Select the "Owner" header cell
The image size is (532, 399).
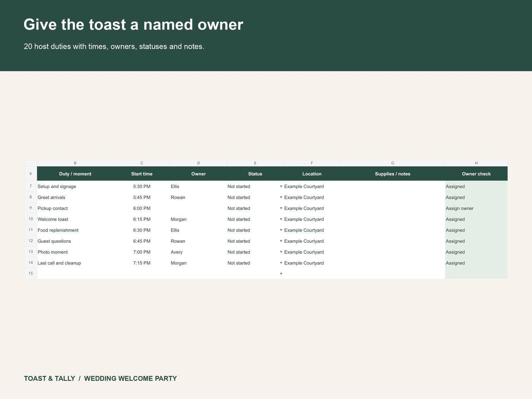pyautogui.click(x=198, y=174)
